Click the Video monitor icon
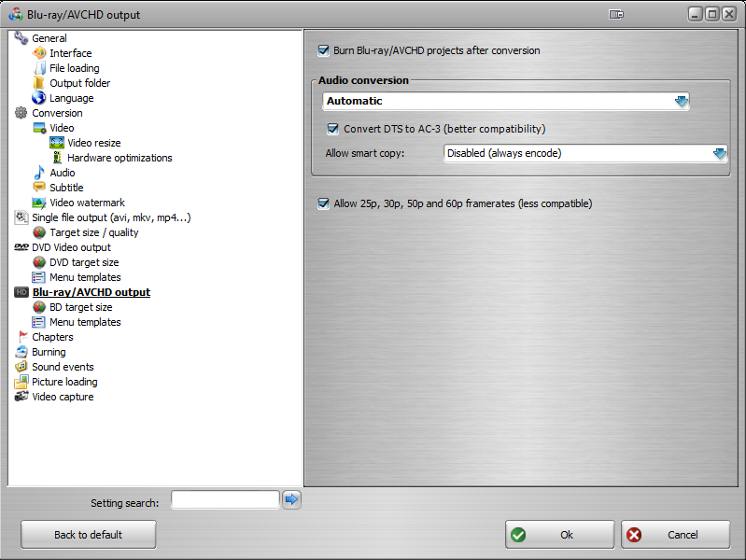Image resolution: width=746 pixels, height=560 pixels. point(39,128)
